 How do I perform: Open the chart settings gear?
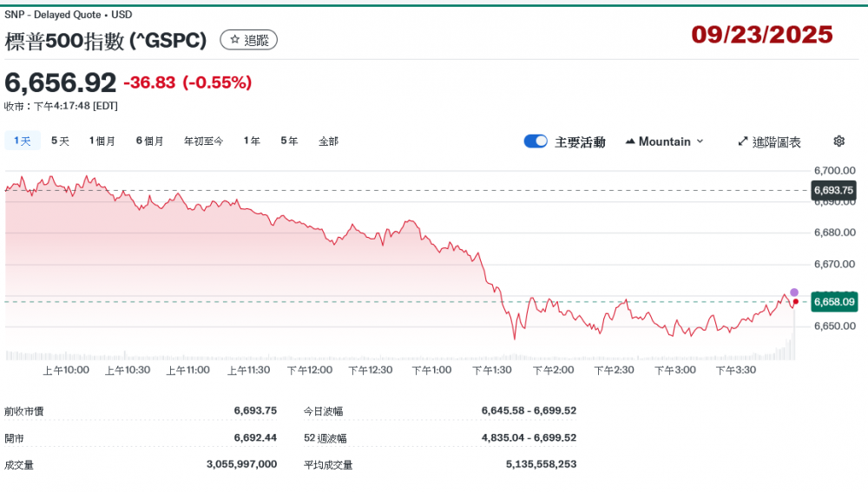click(x=838, y=141)
